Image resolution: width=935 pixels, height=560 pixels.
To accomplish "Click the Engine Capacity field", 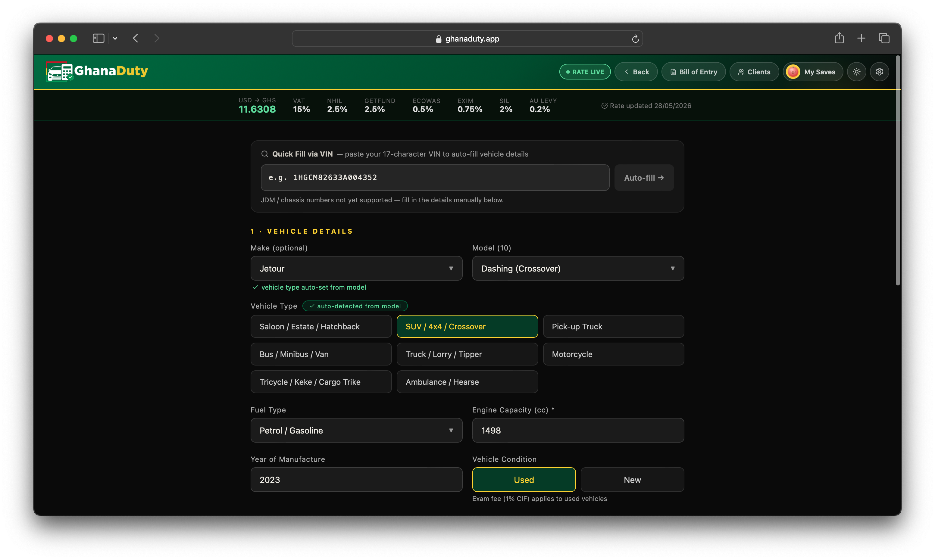I will point(578,430).
